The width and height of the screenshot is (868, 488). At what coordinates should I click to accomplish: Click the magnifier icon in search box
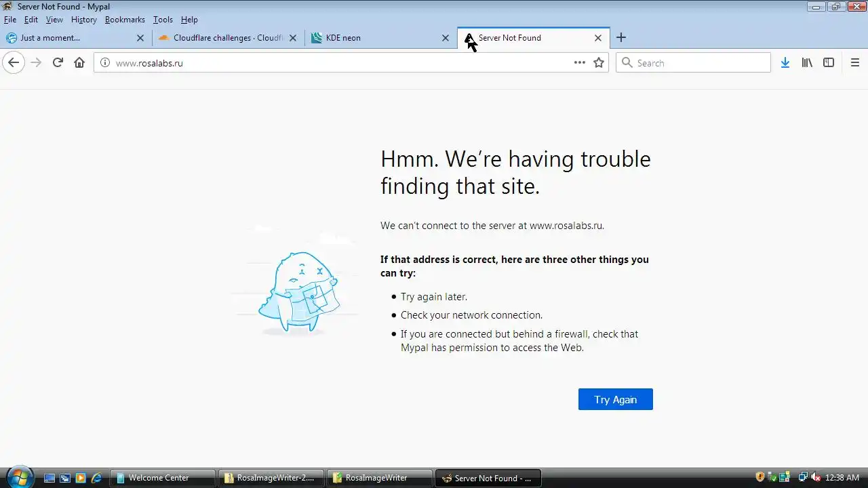pos(627,62)
